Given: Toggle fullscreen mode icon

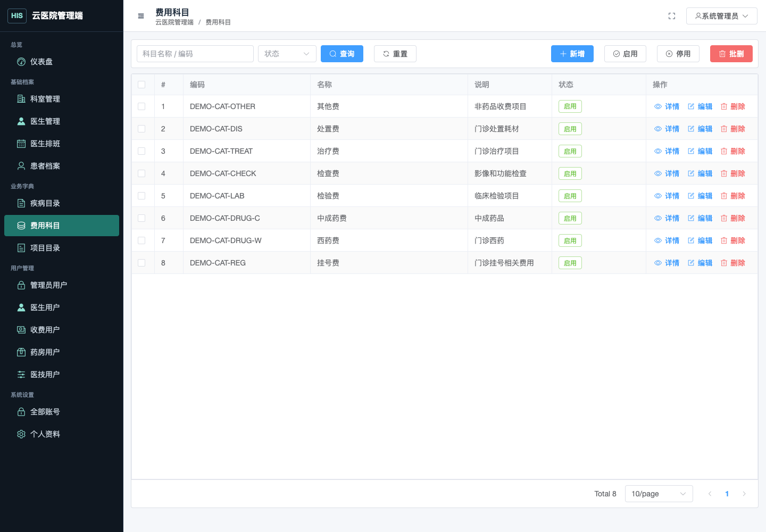Looking at the screenshot, I should (672, 16).
